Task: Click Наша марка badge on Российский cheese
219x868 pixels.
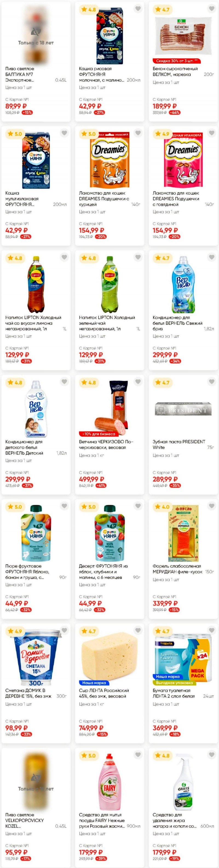Action: (x=94, y=683)
